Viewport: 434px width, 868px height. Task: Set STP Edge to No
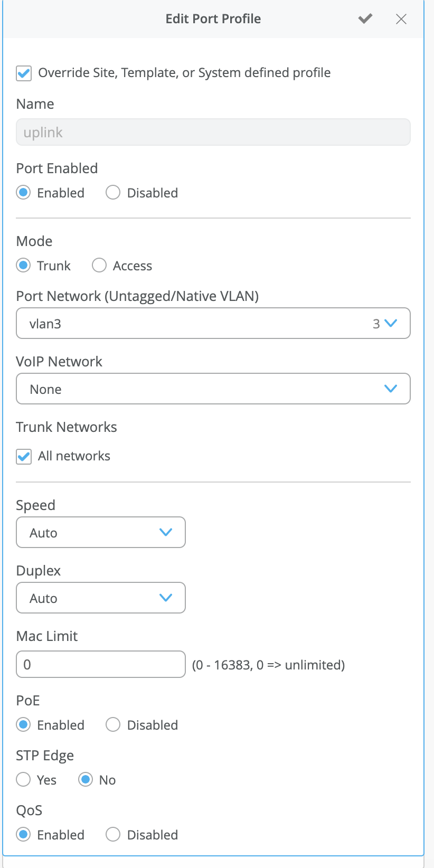click(86, 780)
